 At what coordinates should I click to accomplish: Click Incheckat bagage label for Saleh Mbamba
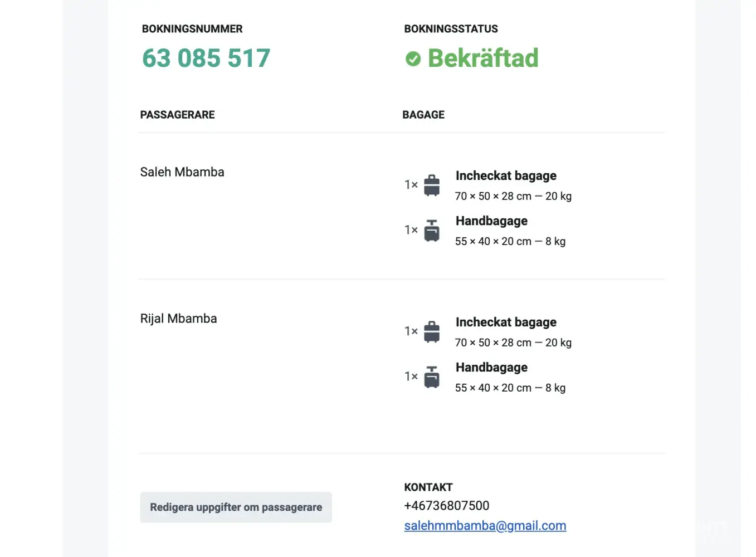pyautogui.click(x=506, y=176)
